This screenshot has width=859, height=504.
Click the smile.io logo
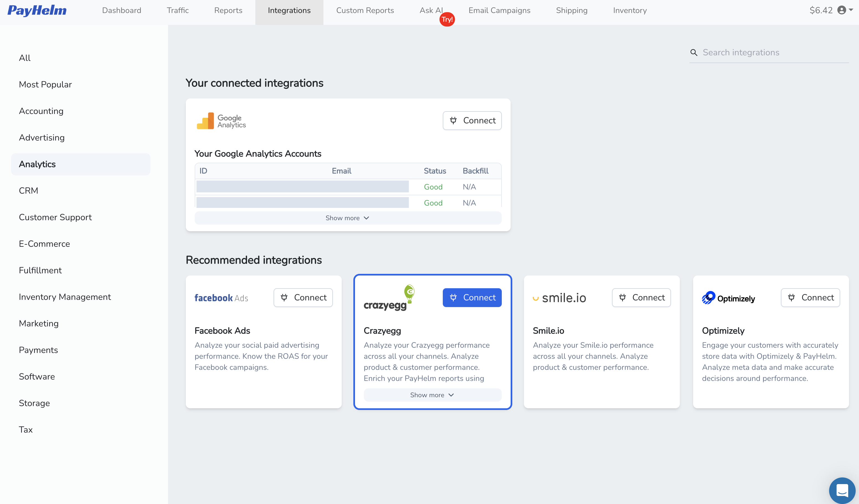pos(559,298)
